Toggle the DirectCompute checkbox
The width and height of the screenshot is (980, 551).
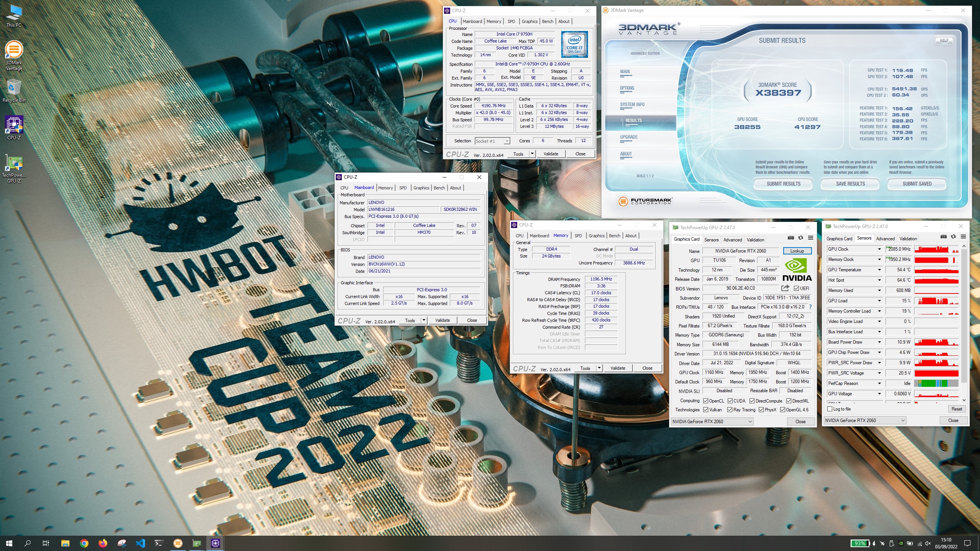(x=752, y=401)
